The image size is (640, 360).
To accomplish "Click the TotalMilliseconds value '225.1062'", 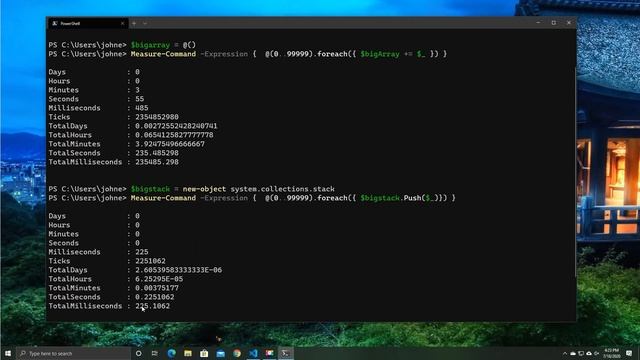I will [x=153, y=306].
